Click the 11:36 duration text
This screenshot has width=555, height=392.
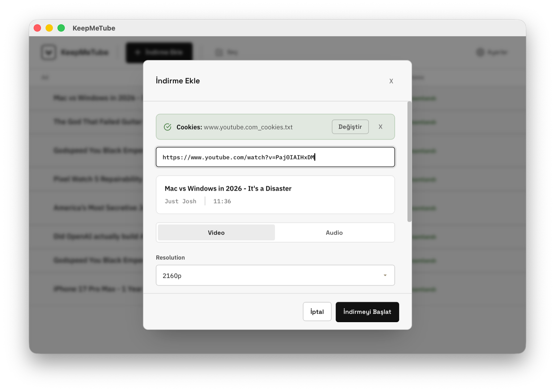point(222,201)
